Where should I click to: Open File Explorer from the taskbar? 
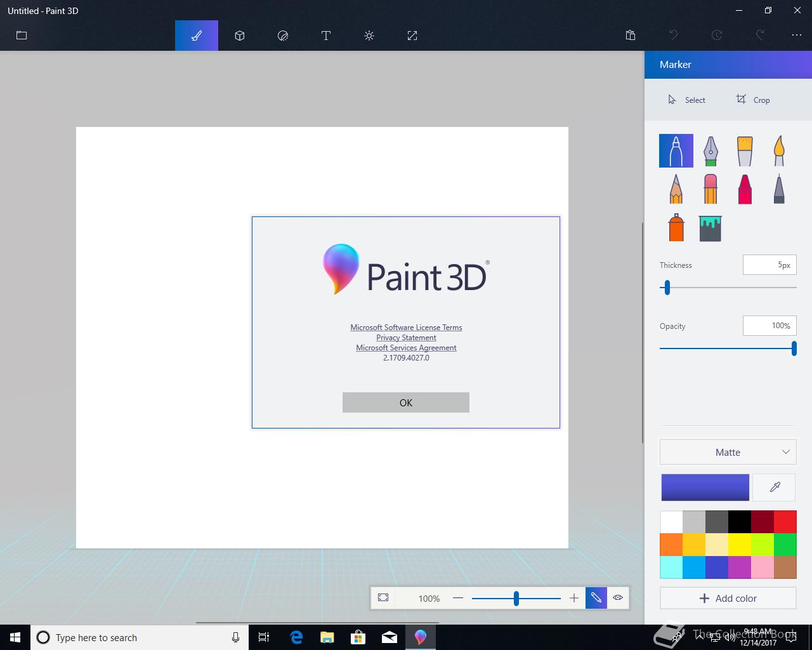(x=327, y=637)
